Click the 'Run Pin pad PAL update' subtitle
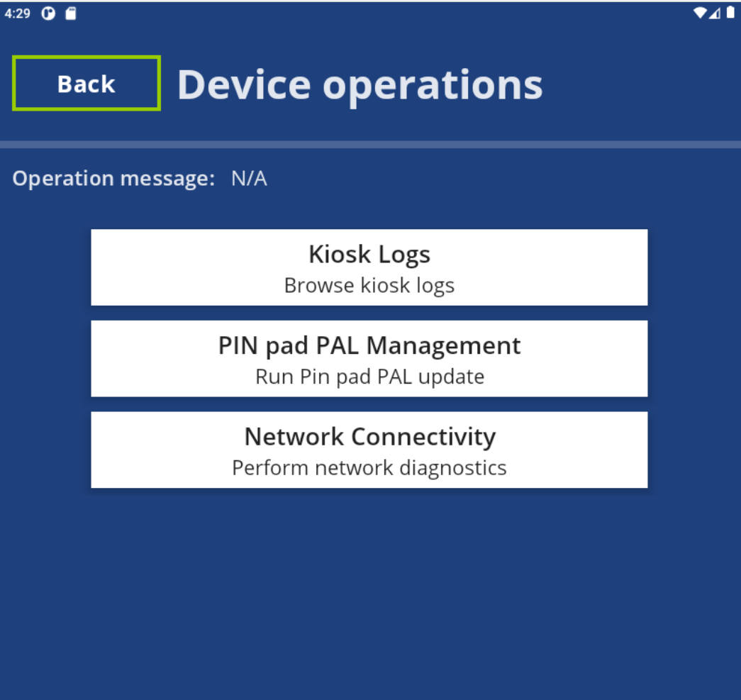 point(369,377)
